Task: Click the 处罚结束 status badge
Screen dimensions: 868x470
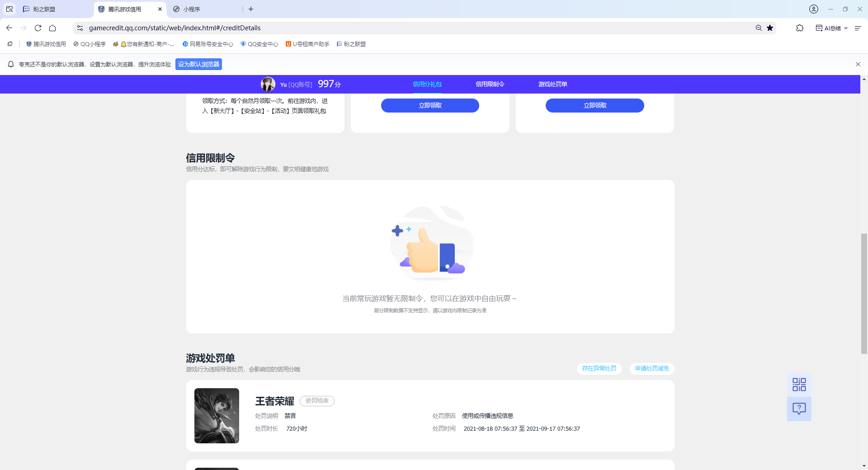Action: click(317, 401)
